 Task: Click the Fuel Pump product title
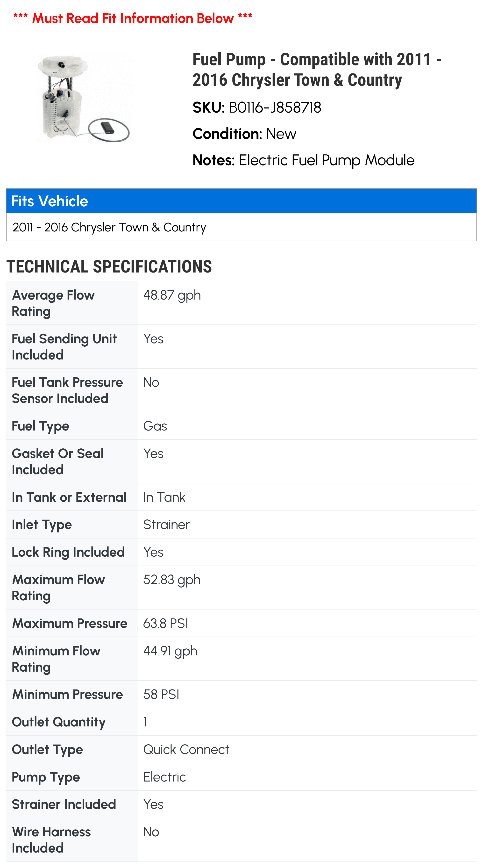pyautogui.click(x=317, y=69)
